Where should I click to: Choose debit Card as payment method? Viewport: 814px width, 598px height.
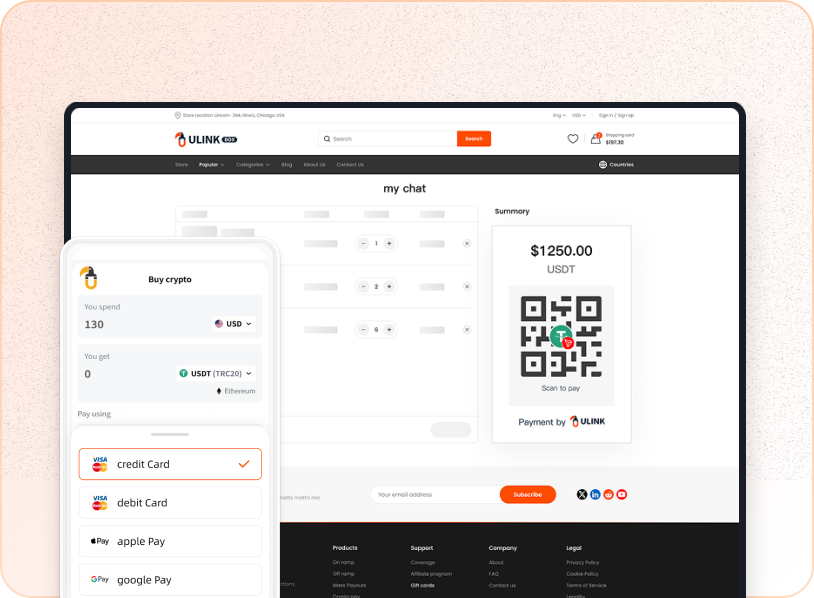170,502
